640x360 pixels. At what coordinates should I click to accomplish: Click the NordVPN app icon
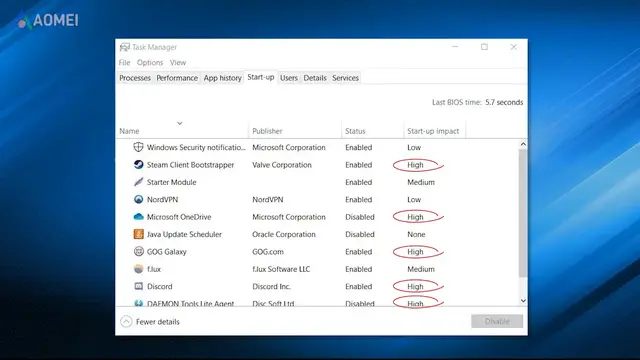tap(138, 199)
